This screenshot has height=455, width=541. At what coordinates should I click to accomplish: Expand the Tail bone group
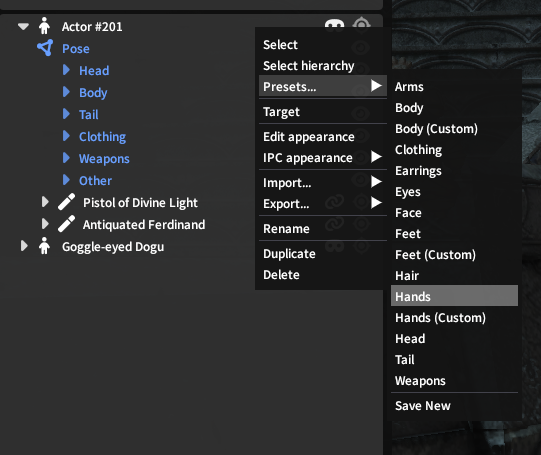tap(66, 114)
